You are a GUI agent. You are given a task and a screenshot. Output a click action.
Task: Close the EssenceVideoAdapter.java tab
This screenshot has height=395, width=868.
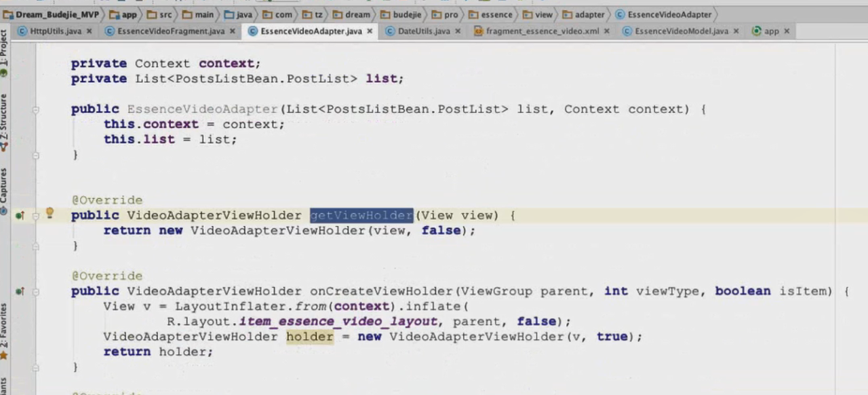click(370, 31)
